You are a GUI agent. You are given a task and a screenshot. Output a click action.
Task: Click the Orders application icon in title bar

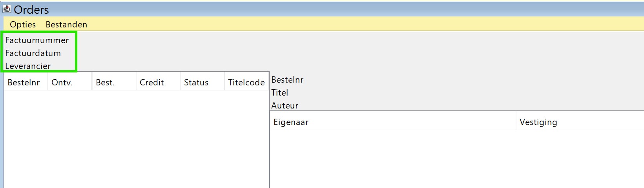pos(7,9)
